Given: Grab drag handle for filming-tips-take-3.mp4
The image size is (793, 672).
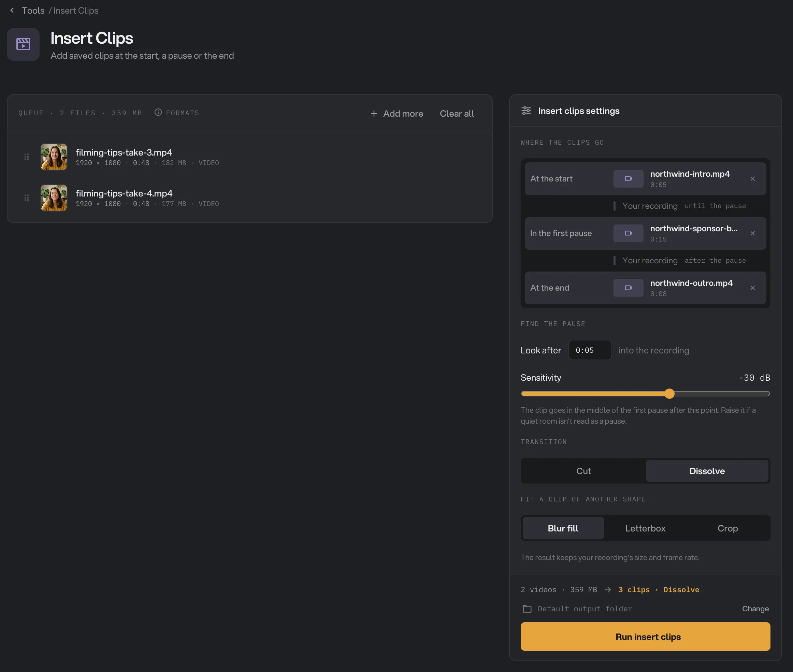Looking at the screenshot, I should click(27, 157).
